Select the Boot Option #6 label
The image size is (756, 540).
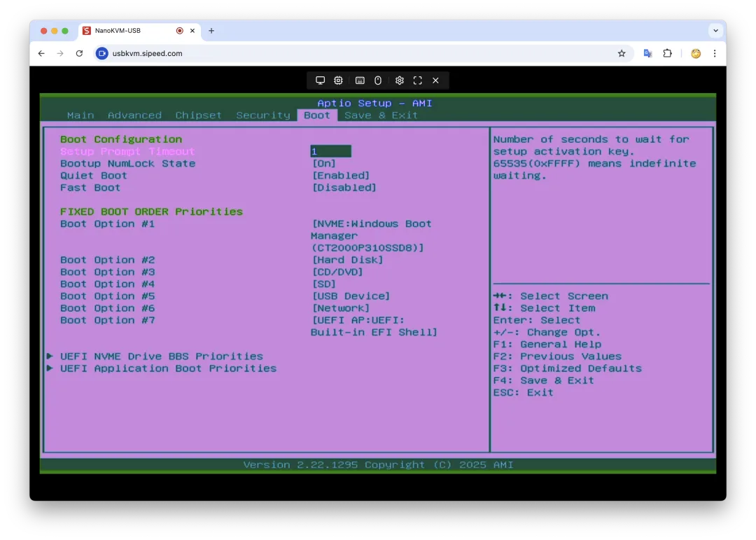coord(108,308)
